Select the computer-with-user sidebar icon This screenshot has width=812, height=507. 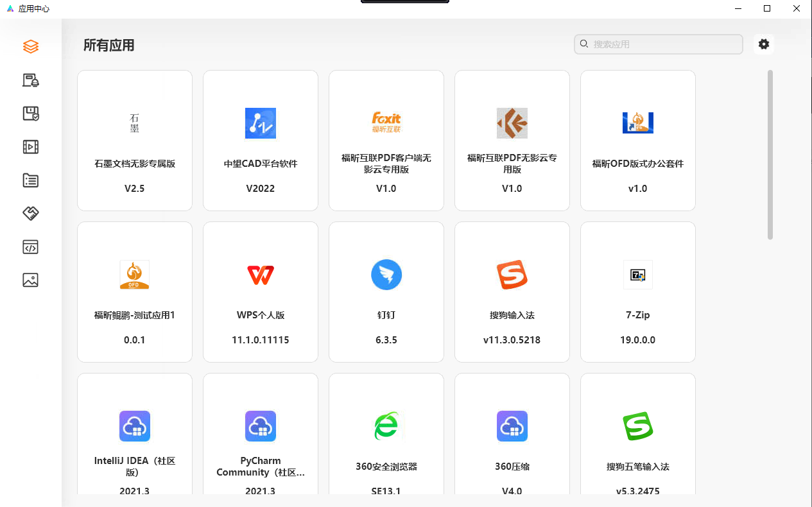pyautogui.click(x=31, y=80)
